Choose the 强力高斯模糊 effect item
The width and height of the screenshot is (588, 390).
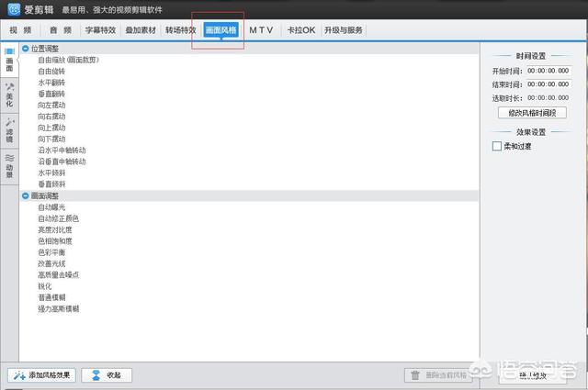point(59,309)
